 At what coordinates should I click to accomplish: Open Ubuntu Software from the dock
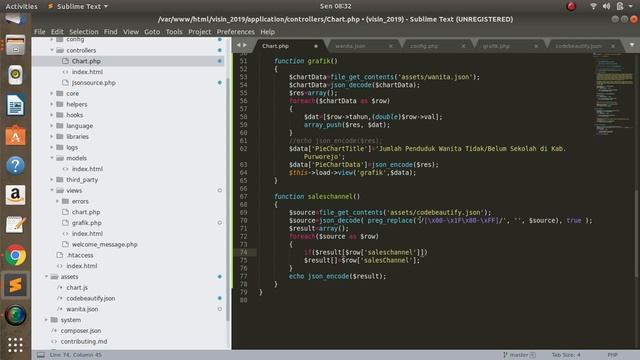[x=16, y=136]
